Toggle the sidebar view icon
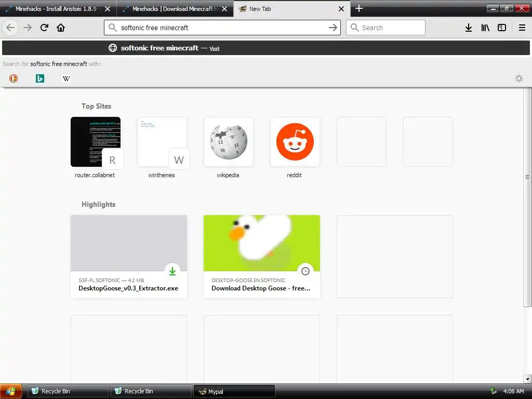This screenshot has height=399, width=532. (502, 28)
